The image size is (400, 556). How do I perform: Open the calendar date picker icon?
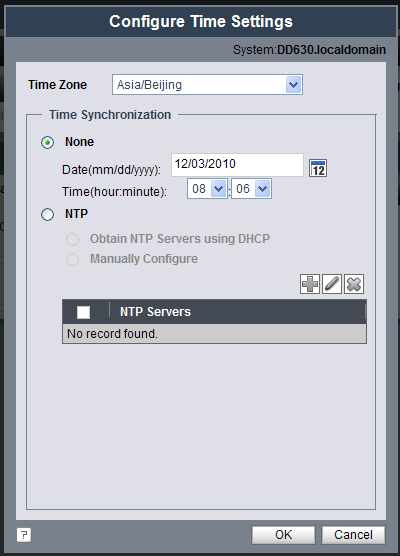point(318,168)
